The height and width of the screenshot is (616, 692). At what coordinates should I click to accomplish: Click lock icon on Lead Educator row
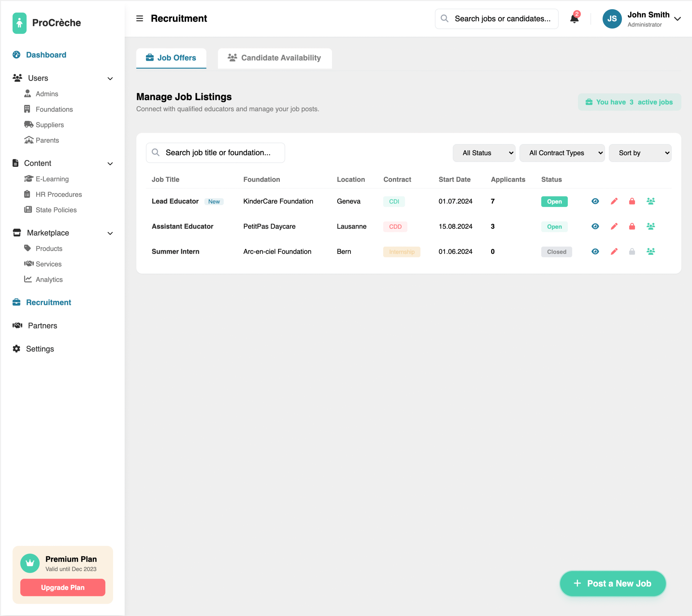[x=632, y=201]
